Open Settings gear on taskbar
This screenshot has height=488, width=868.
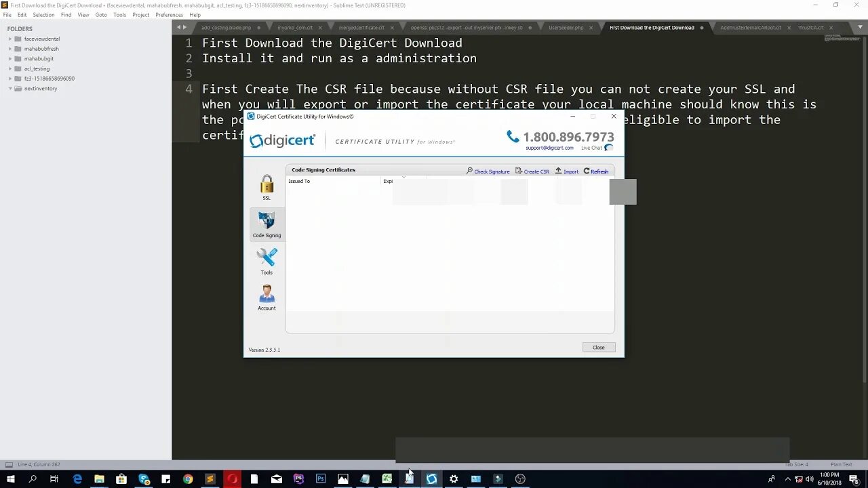[454, 479]
